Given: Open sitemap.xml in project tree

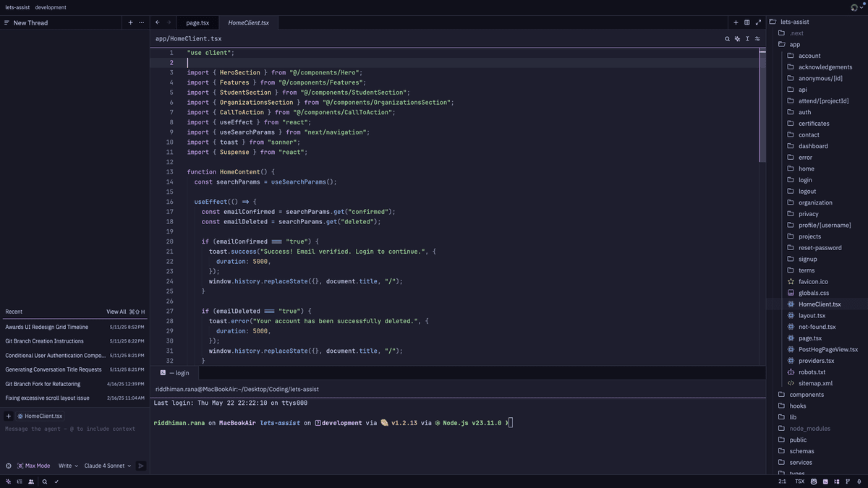Looking at the screenshot, I should click(815, 383).
